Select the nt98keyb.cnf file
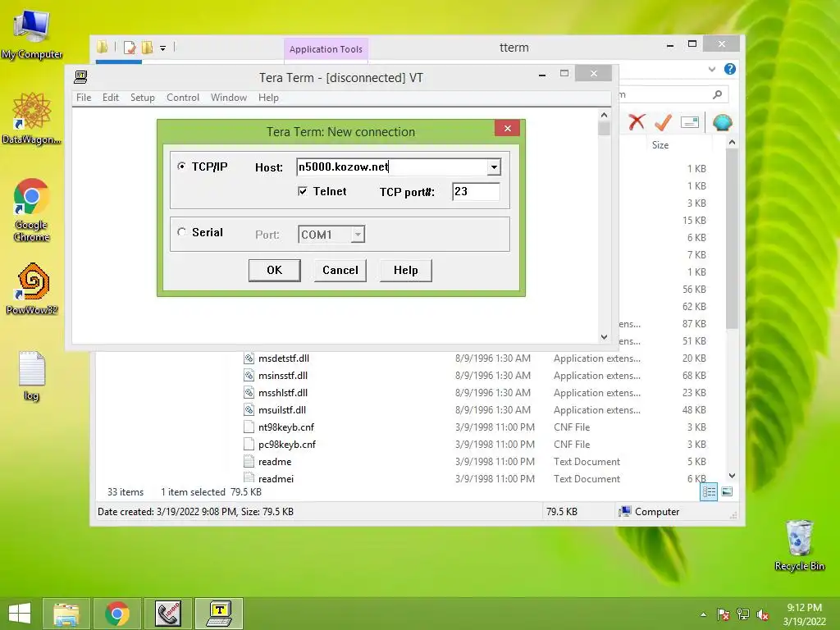The width and height of the screenshot is (840, 630). click(x=286, y=427)
